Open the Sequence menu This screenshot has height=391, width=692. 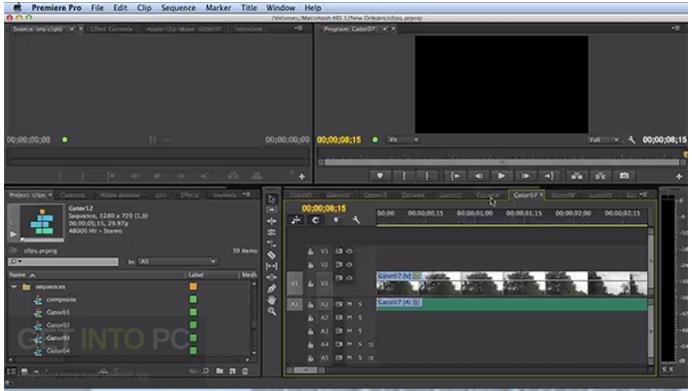(x=178, y=8)
